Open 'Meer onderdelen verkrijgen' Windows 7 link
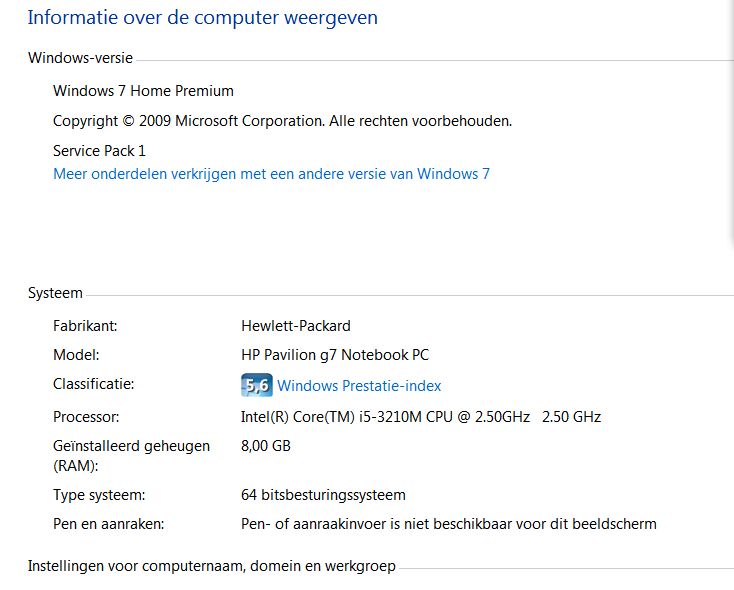 click(271, 174)
